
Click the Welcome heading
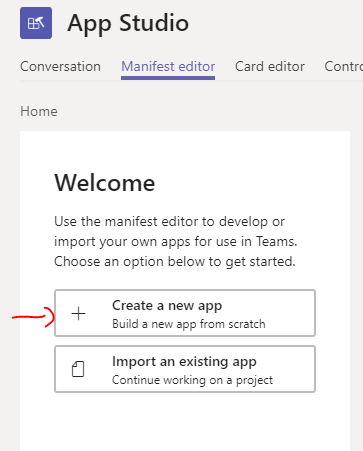tap(105, 183)
